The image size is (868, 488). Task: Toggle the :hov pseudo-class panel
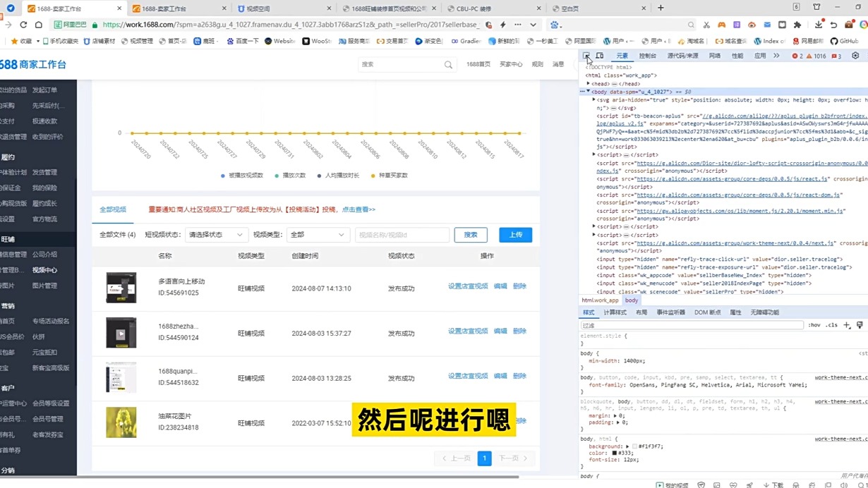click(814, 324)
